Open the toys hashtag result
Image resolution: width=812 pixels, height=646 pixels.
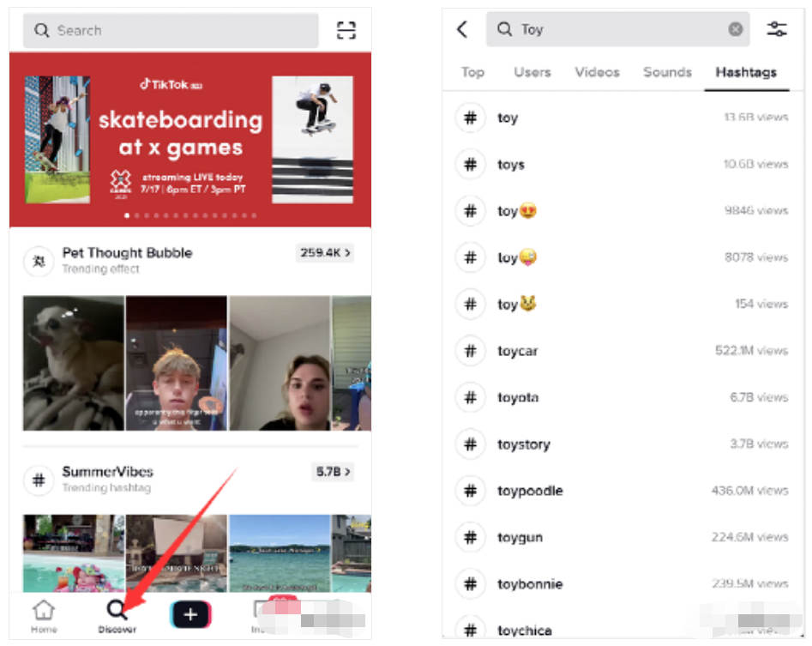pyautogui.click(x=623, y=164)
